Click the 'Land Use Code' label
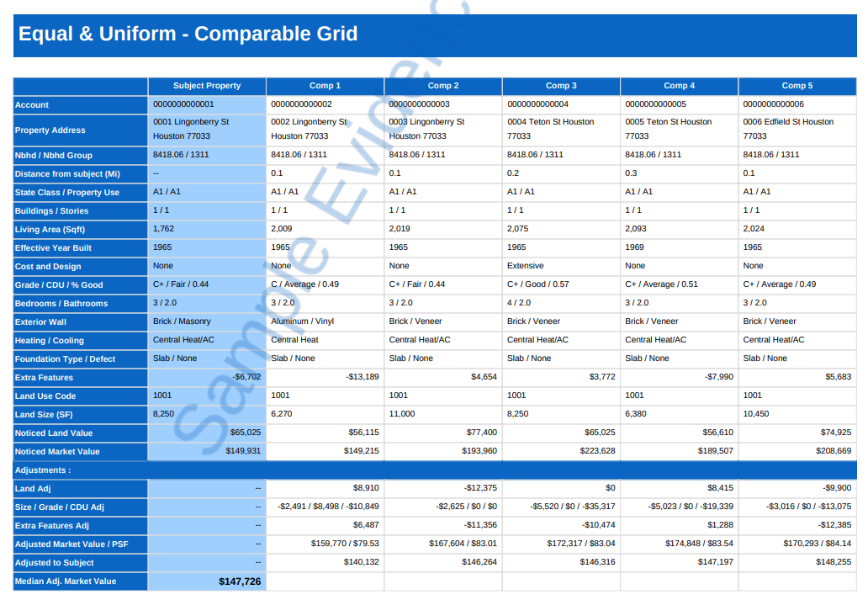Viewport: 868px width, 600px height. [x=45, y=396]
